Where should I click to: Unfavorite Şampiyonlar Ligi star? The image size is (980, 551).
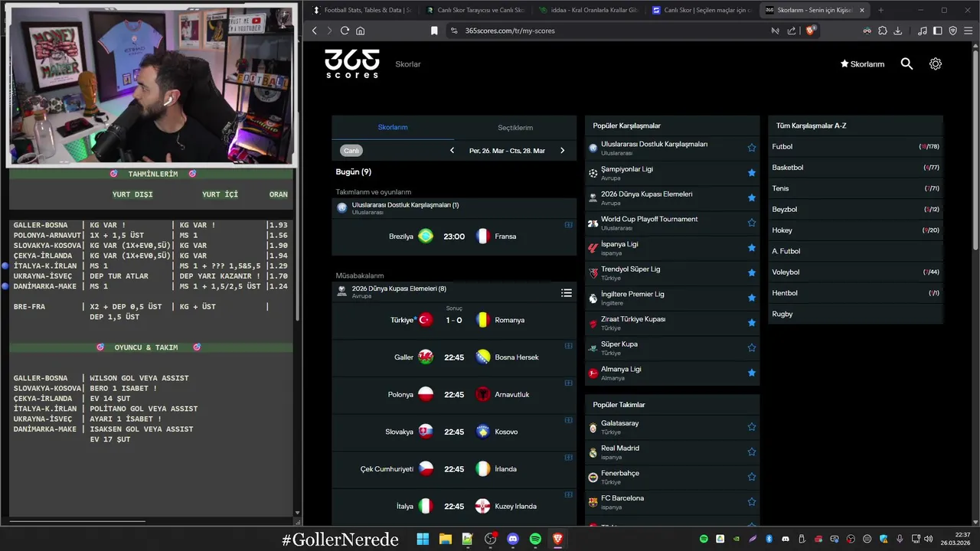[x=752, y=173]
